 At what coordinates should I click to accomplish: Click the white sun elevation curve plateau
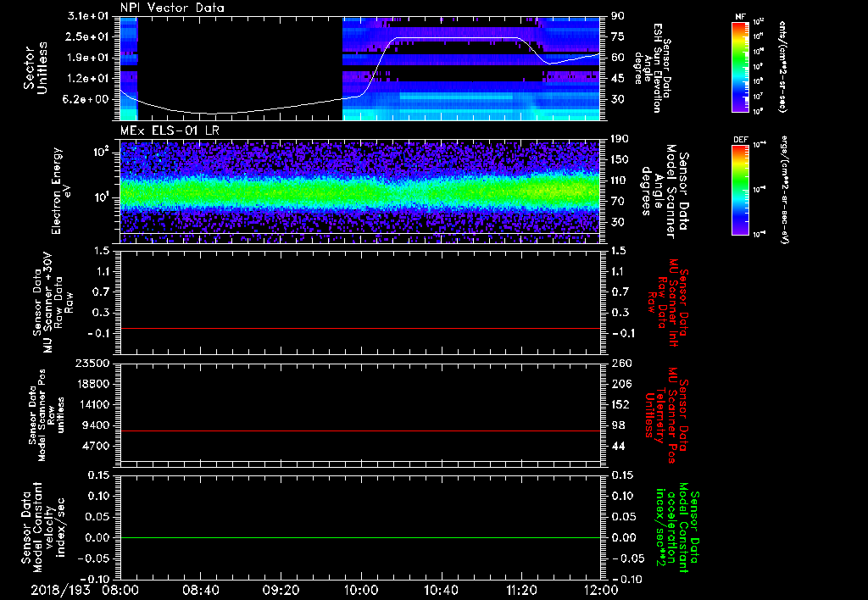[457, 38]
